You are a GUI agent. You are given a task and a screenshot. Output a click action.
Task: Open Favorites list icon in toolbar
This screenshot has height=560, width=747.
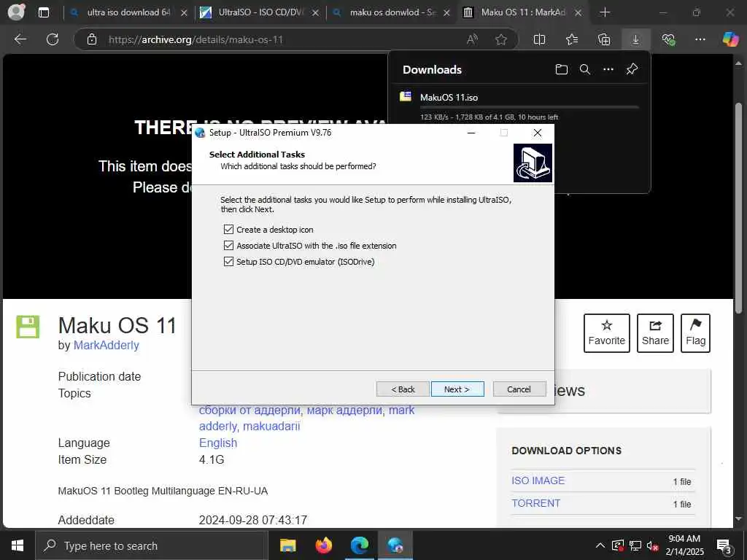572,39
